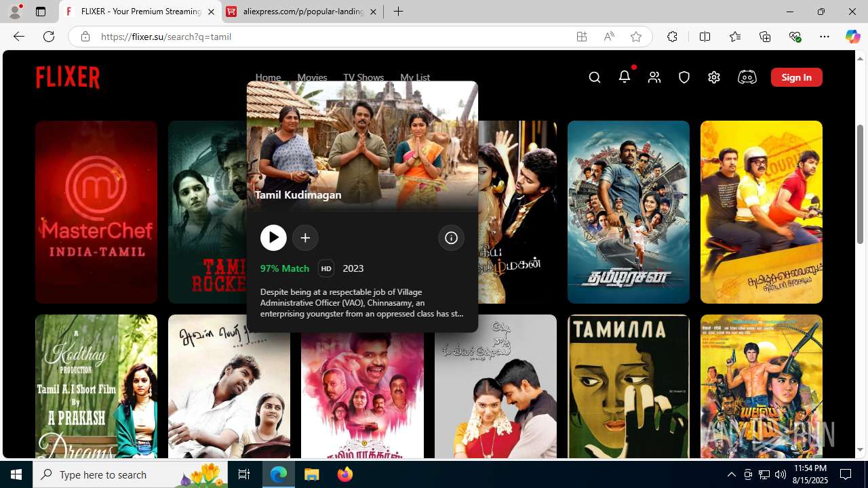
Task: Open Tamil Kudimagan preview image
Action: click(362, 146)
